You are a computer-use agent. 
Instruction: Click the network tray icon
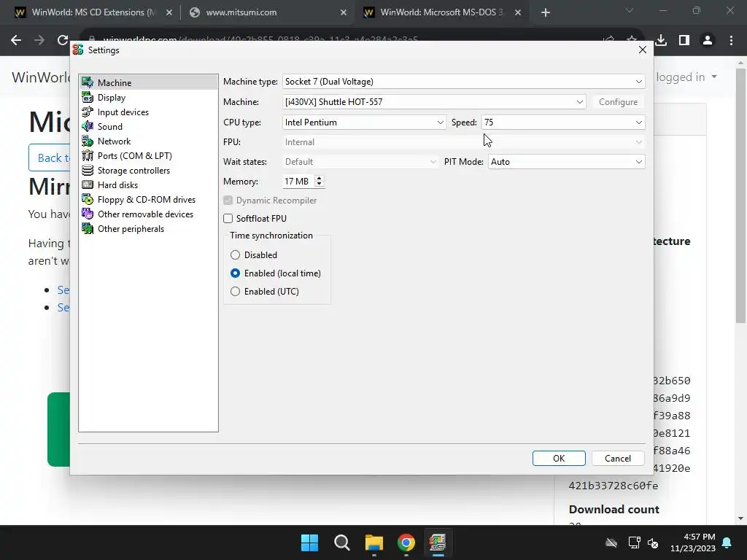[x=634, y=542]
